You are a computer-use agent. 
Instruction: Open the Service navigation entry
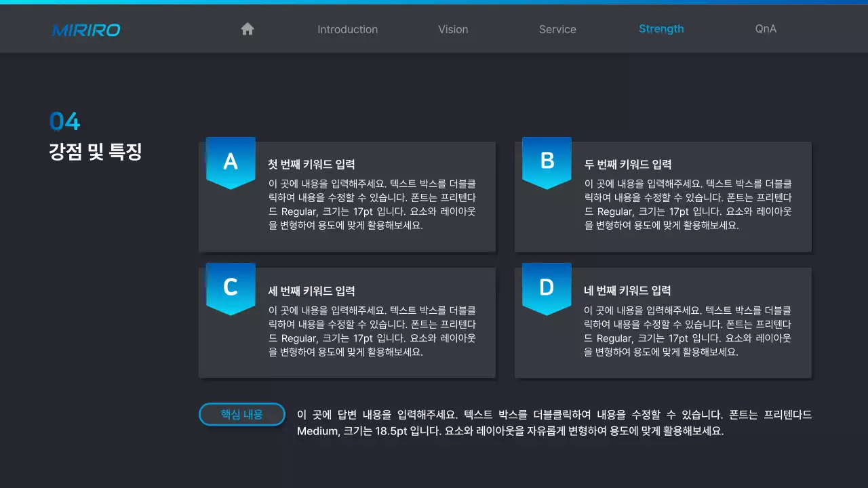point(557,29)
